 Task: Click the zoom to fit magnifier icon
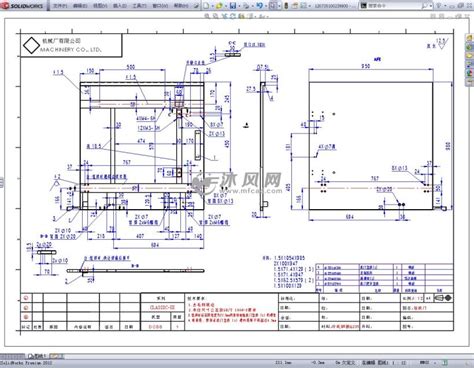point(207,16)
